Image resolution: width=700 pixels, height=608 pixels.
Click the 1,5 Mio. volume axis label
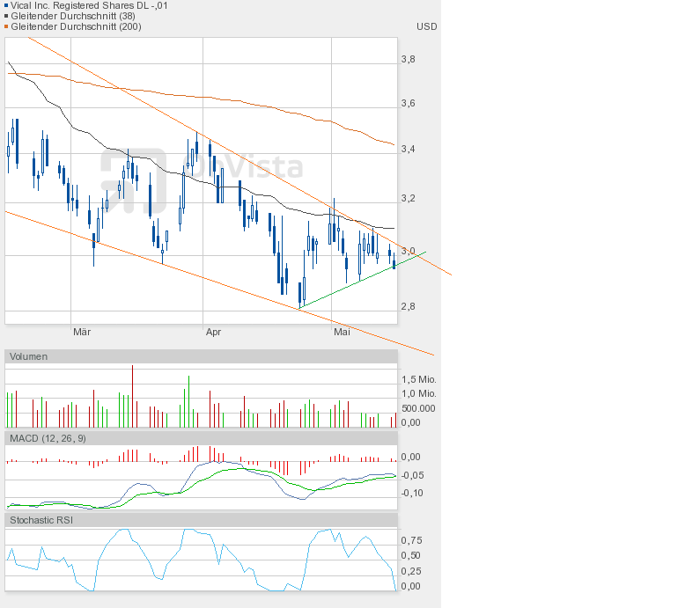[x=419, y=379]
